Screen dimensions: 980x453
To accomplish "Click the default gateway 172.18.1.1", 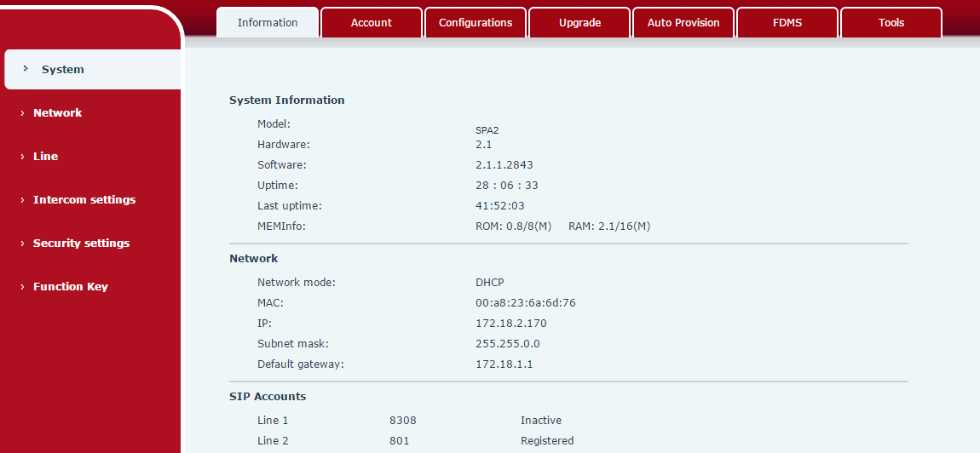I will [504, 364].
